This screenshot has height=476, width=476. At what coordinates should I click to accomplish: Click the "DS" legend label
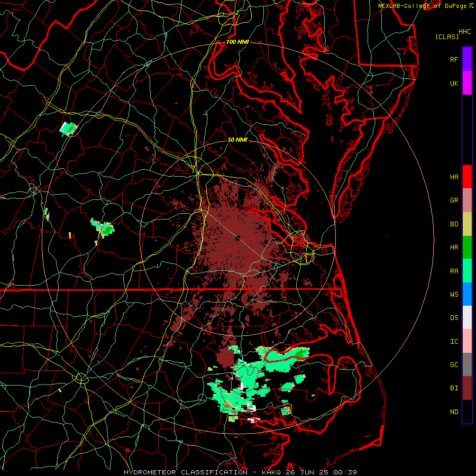[x=454, y=317]
